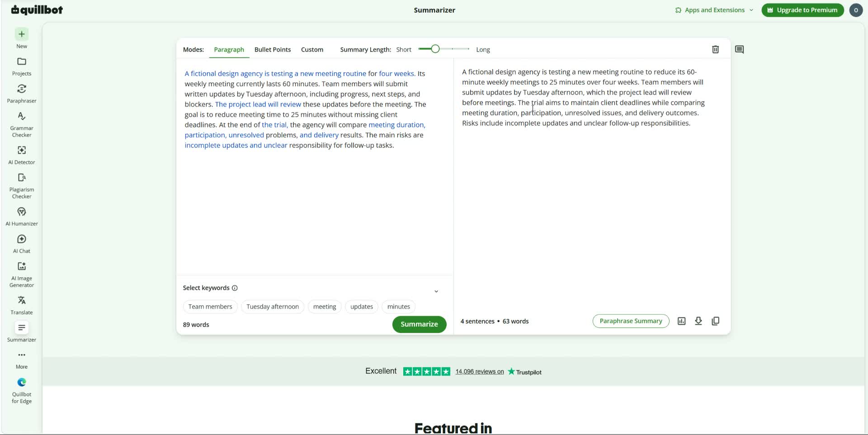View summary statistics chart icon
The width and height of the screenshot is (868, 435).
tap(681, 321)
